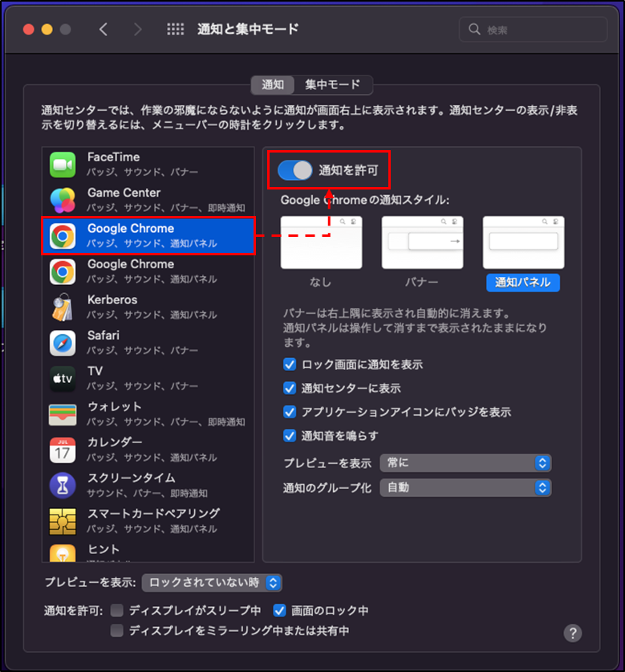Click the カレンダー calendar icon
This screenshot has width=625, height=672.
pyautogui.click(x=63, y=450)
